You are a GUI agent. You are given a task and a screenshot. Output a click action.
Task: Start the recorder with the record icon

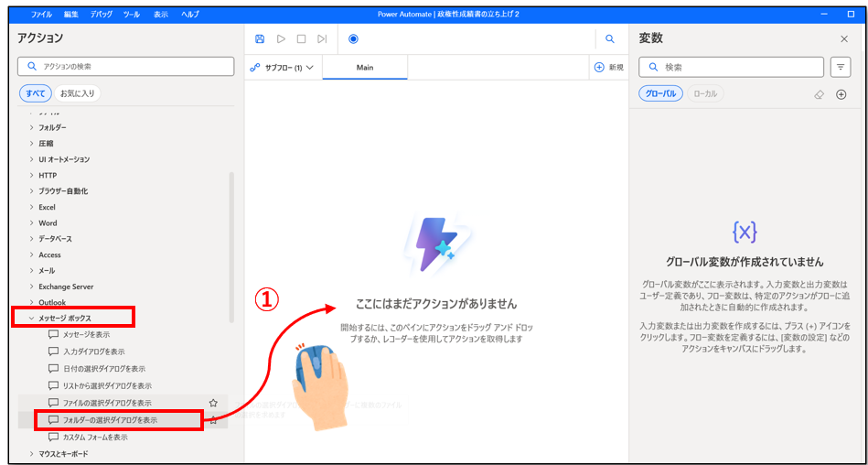point(353,39)
